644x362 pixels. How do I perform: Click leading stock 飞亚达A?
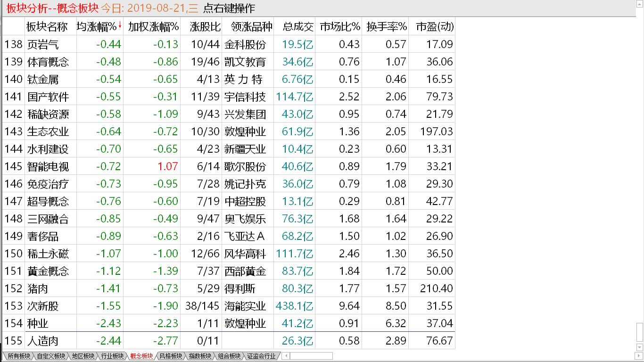[245, 236]
